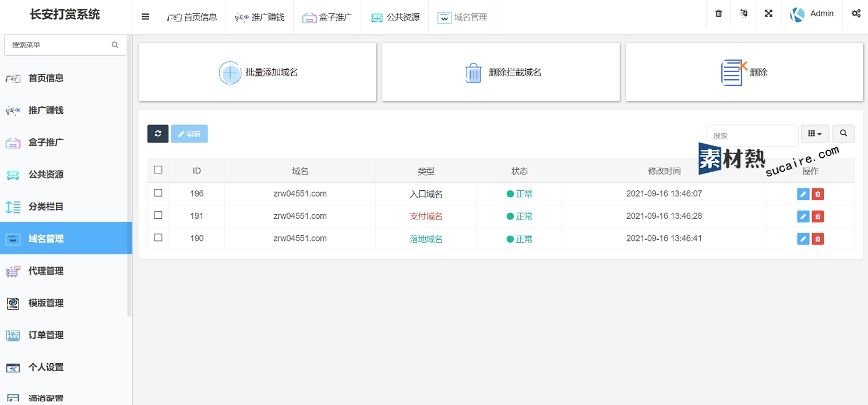The image size is (868, 405).
Task: Focus the table 搜索 input field
Action: [x=752, y=136]
